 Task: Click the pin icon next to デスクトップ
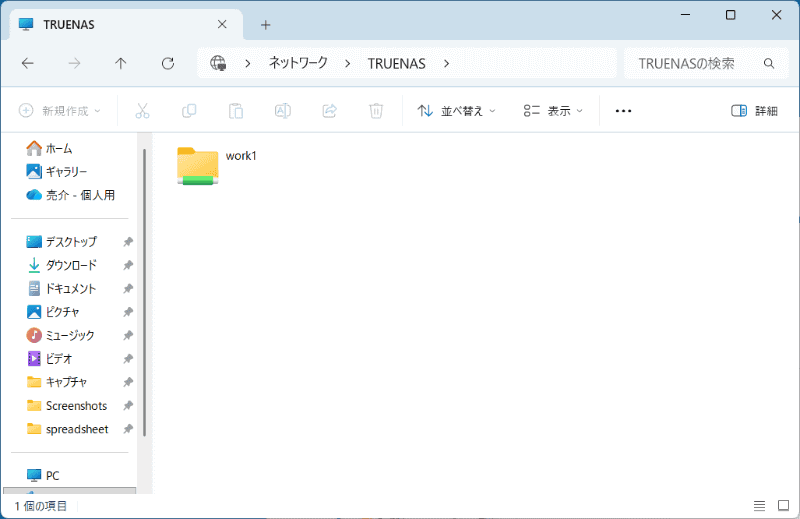[x=128, y=242]
